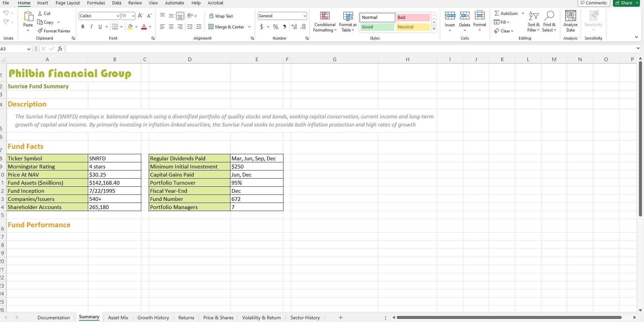Click Increase Decimal icon
The width and height of the screenshot is (644, 322).
[294, 27]
